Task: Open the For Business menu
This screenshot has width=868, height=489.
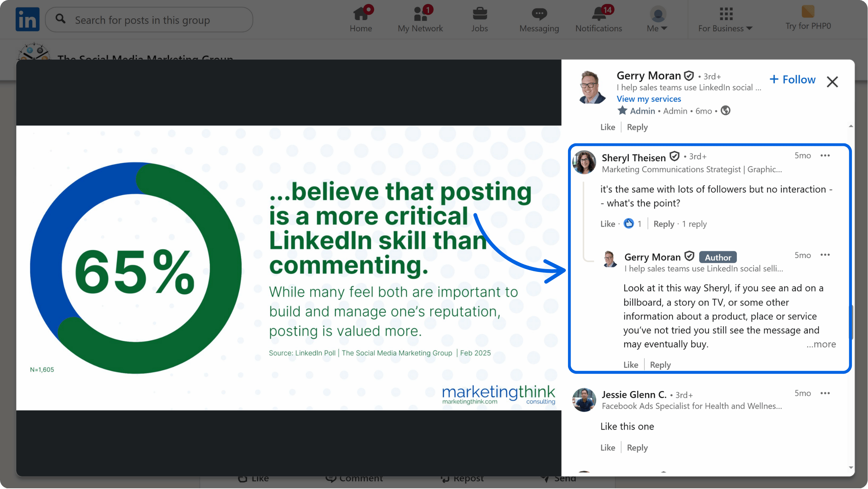Action: [724, 18]
